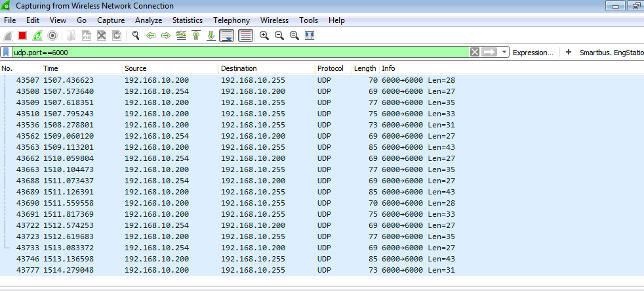Select packet at time 1510.059804
This screenshot has height=291, width=644.
(322, 158)
